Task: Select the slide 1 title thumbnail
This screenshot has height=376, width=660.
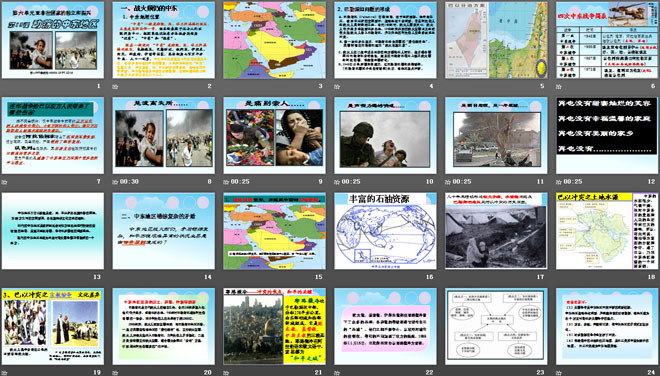Action: tap(53, 40)
